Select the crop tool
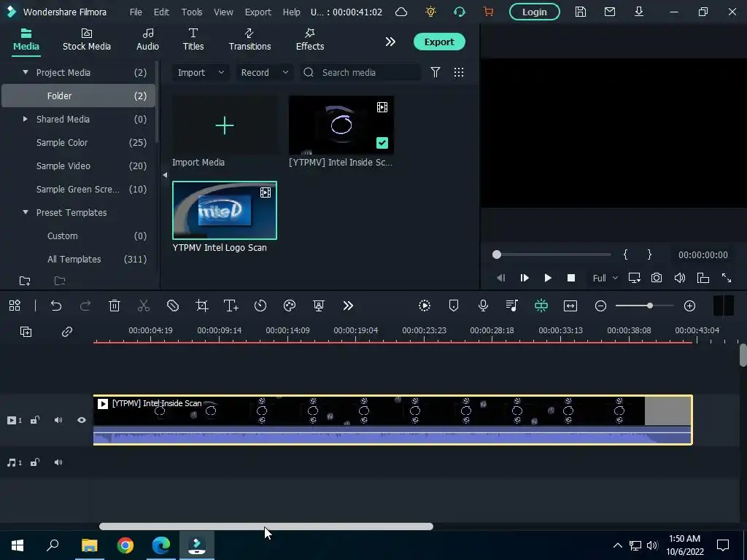The image size is (747, 560). tap(202, 306)
